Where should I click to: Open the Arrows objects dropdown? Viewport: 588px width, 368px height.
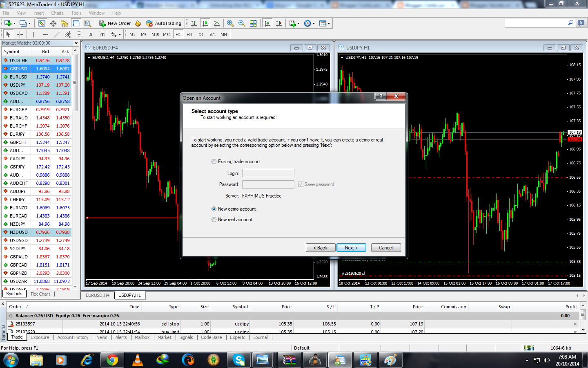[116, 34]
